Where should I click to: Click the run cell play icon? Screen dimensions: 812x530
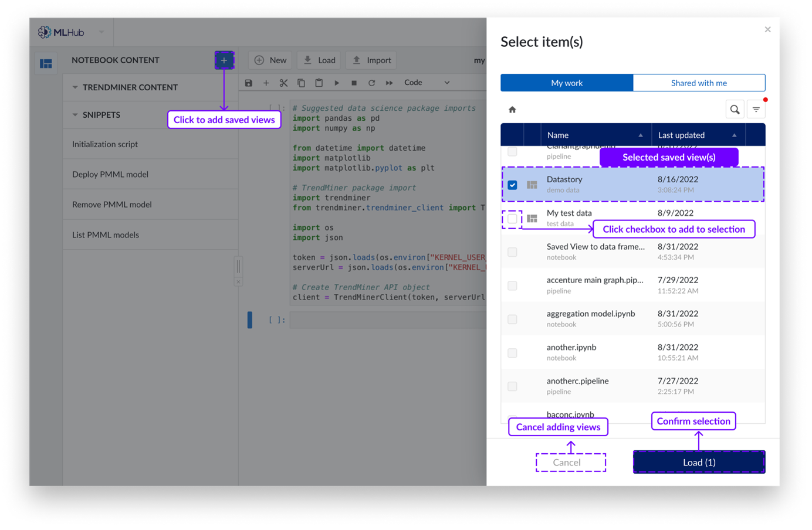point(337,83)
